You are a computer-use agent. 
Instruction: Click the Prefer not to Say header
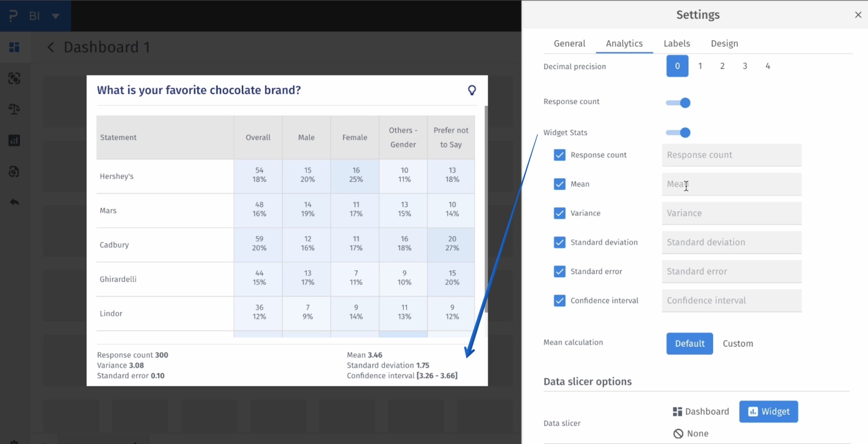tap(451, 138)
